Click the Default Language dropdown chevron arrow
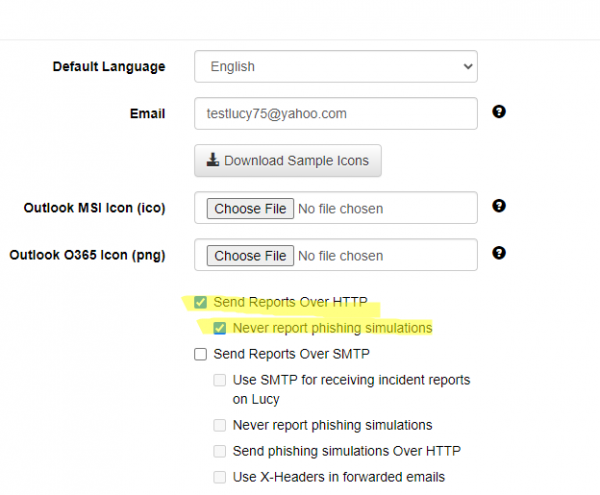Image resolution: width=600 pixels, height=495 pixels. pos(468,67)
